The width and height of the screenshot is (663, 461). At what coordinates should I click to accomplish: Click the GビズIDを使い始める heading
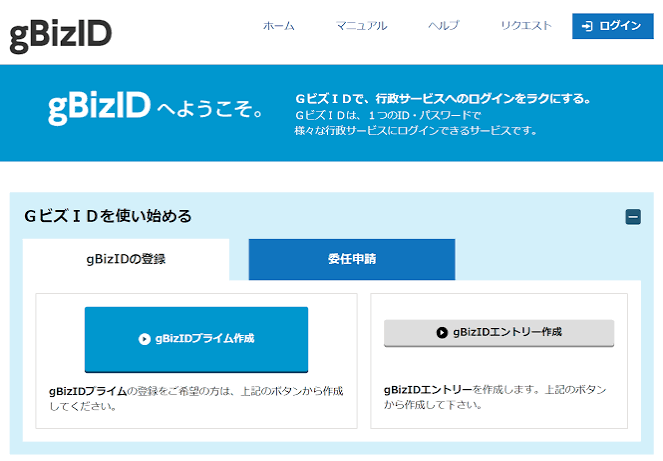[108, 216]
